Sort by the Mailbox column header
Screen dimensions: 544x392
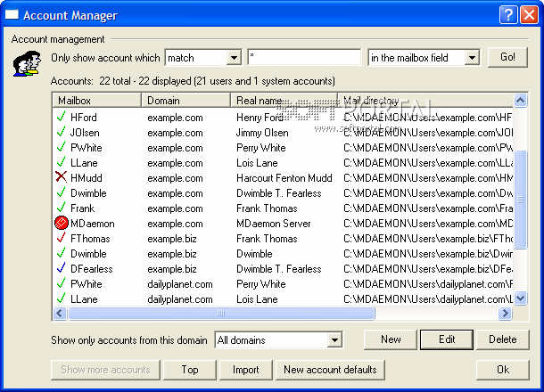click(97, 101)
